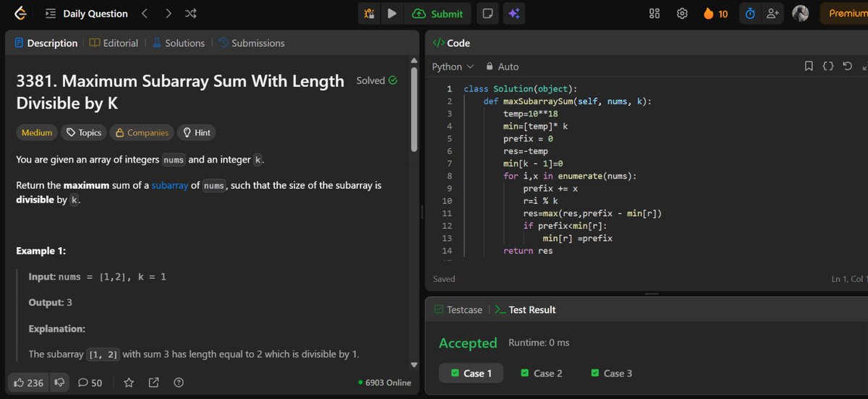Open the settings gear
Image resolution: width=868 pixels, height=399 pixels.
[681, 13]
